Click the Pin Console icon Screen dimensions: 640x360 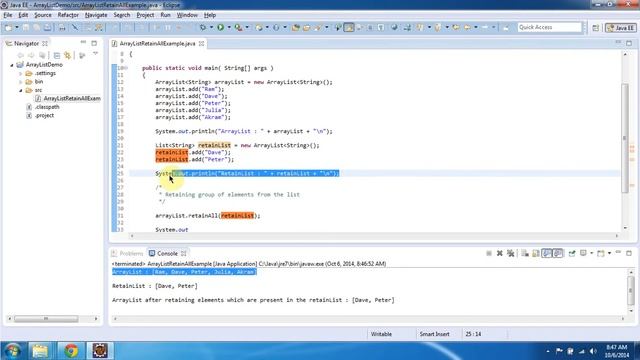pos(572,253)
